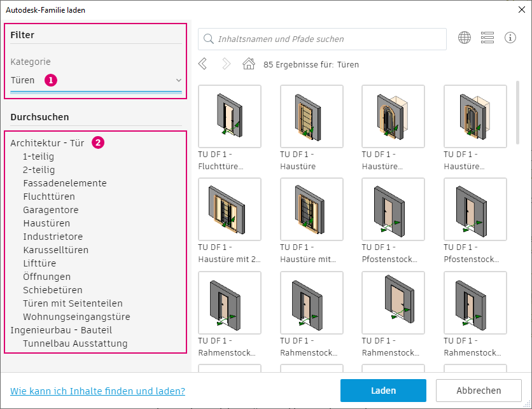Open the info icon at top right
Viewport: 532px width, 409px height.
[510, 38]
